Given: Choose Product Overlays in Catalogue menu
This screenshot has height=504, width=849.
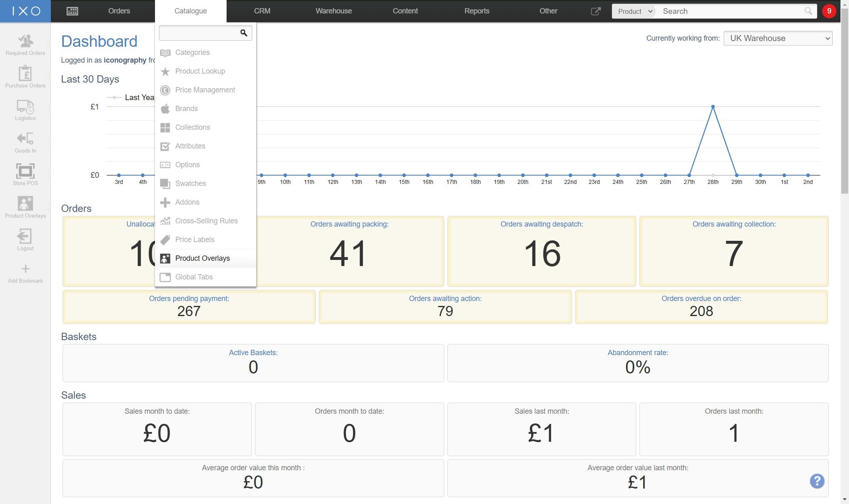Looking at the screenshot, I should click(202, 258).
